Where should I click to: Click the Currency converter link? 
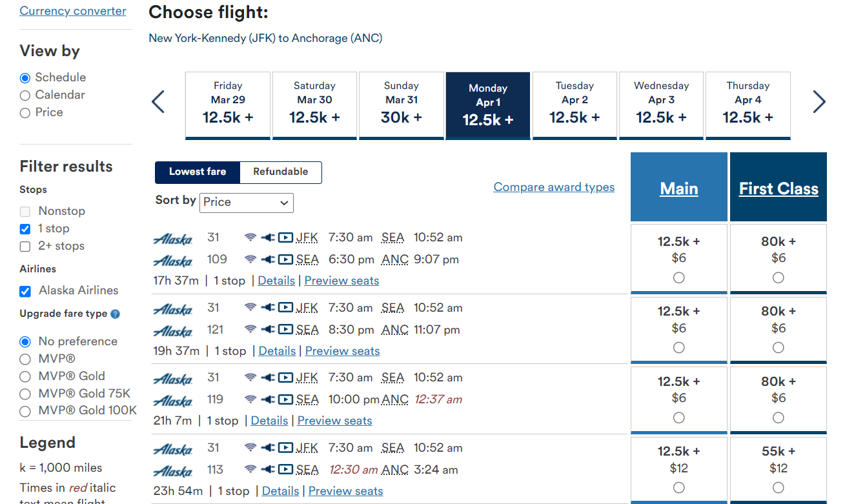72,11
